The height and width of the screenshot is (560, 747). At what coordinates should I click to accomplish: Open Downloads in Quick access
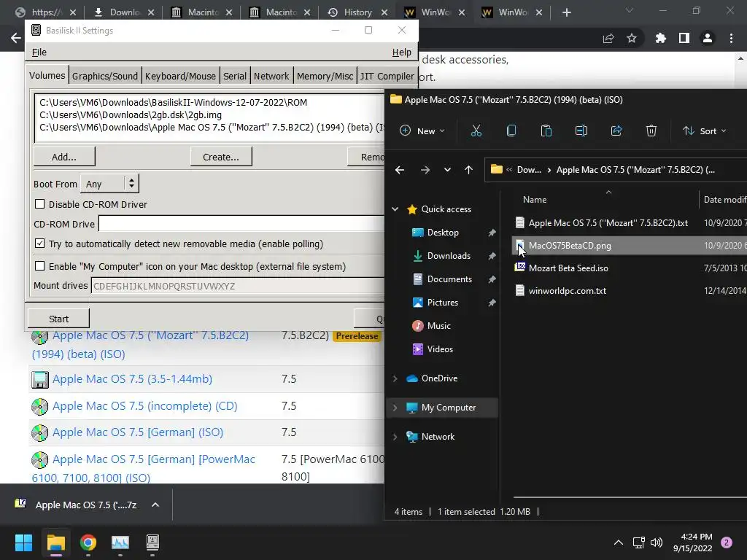(449, 256)
